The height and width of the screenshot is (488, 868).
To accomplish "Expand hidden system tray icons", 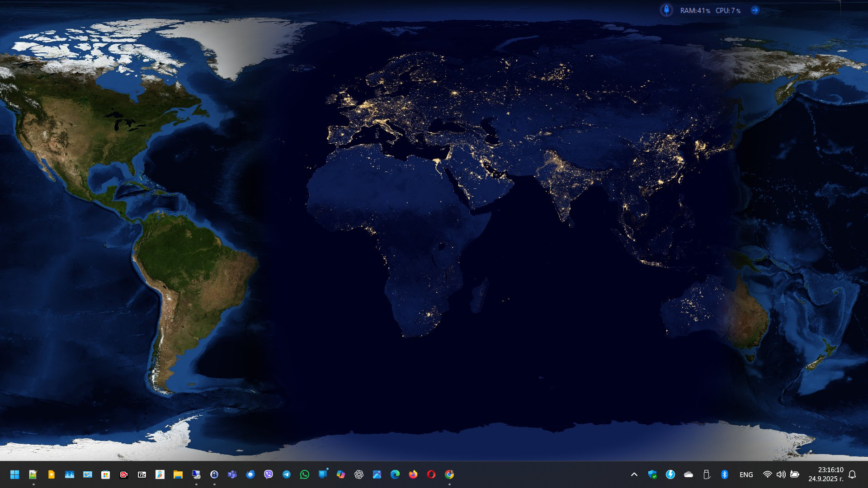I will pyautogui.click(x=634, y=474).
